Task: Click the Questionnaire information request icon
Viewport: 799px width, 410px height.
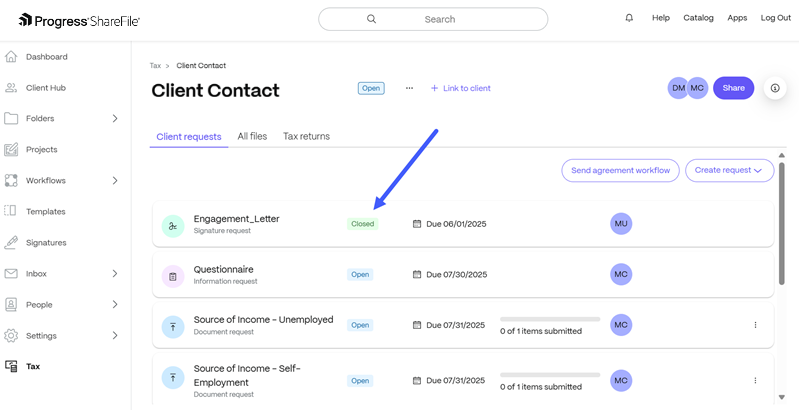Action: (x=173, y=277)
